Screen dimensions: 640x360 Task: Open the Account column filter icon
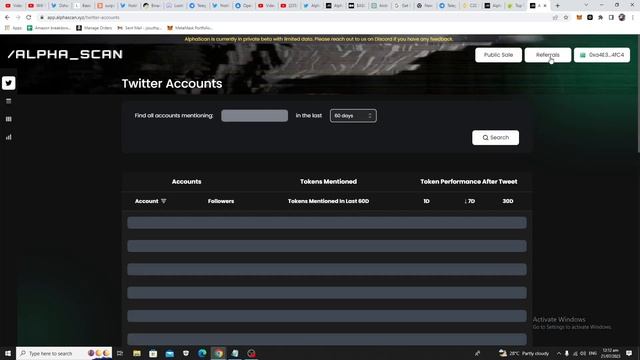point(164,201)
